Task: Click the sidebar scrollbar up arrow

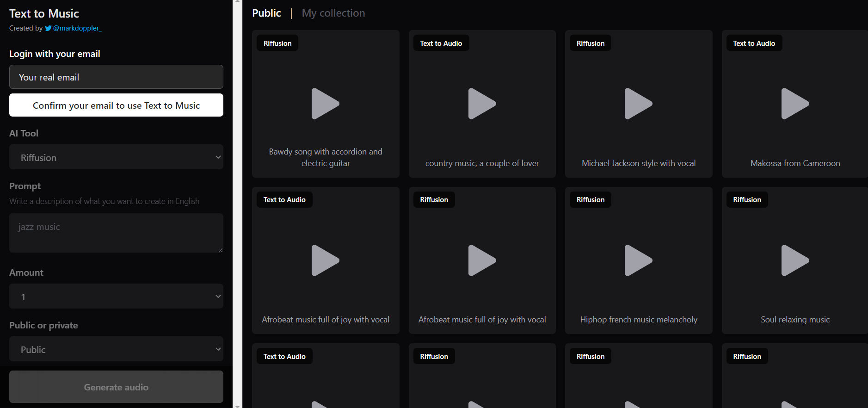Action: pyautogui.click(x=237, y=2)
